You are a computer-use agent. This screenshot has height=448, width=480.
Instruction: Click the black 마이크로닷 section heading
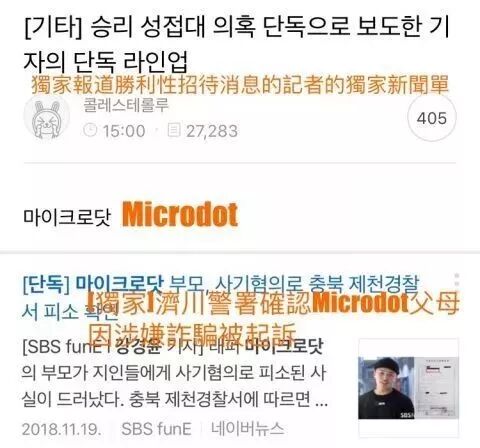click(67, 217)
